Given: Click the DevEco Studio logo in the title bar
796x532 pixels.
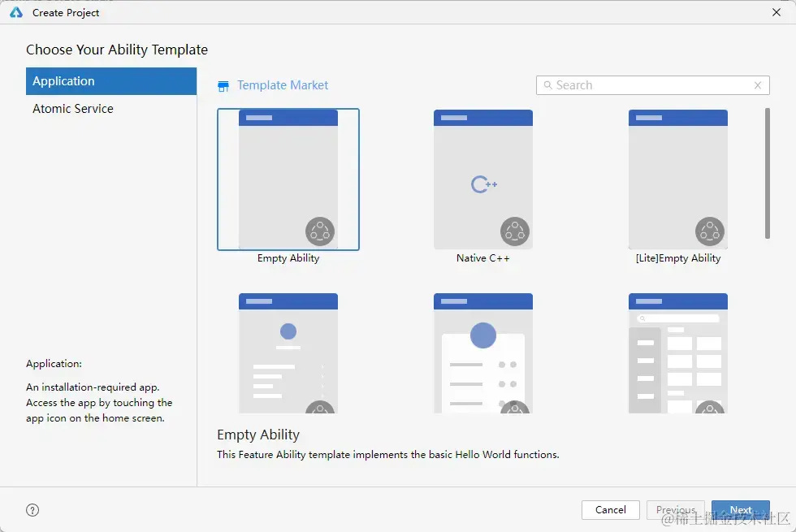Looking at the screenshot, I should pos(16,12).
